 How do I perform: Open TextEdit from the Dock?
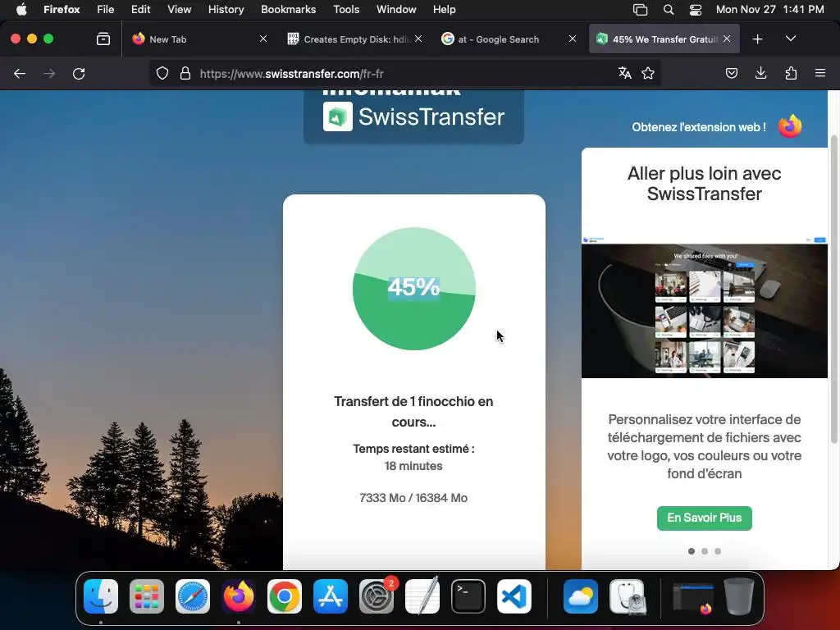coord(422,596)
